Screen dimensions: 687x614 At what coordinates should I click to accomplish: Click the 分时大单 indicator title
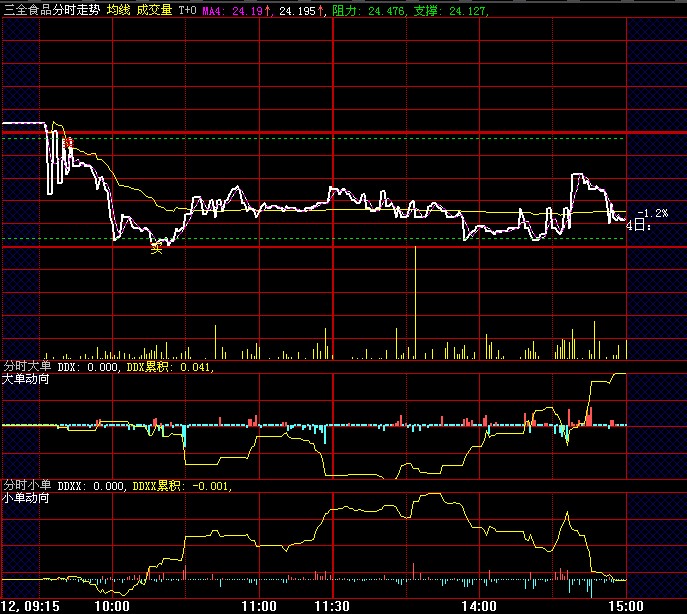pos(27,366)
